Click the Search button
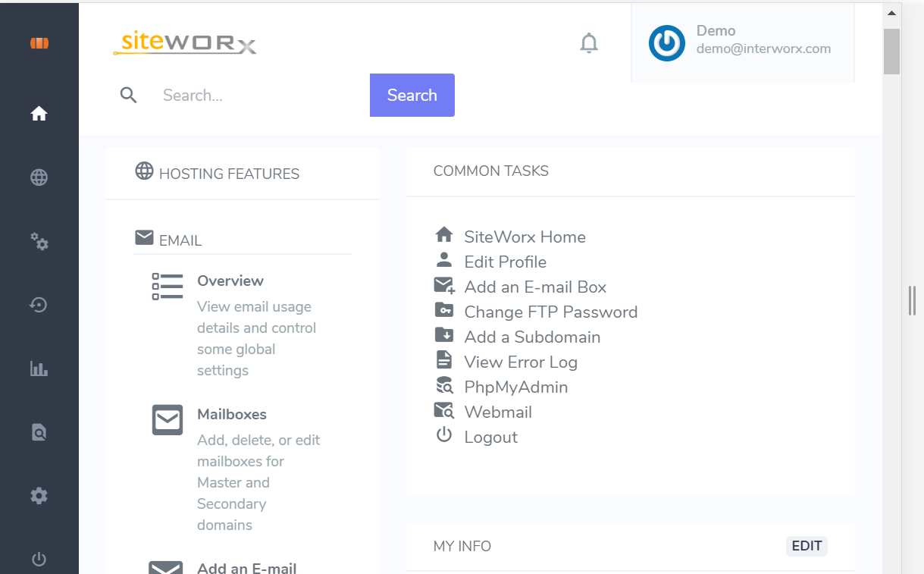 [x=412, y=95]
